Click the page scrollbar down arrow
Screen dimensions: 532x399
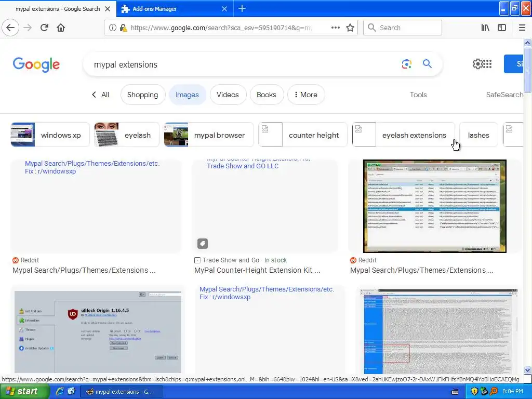527,370
